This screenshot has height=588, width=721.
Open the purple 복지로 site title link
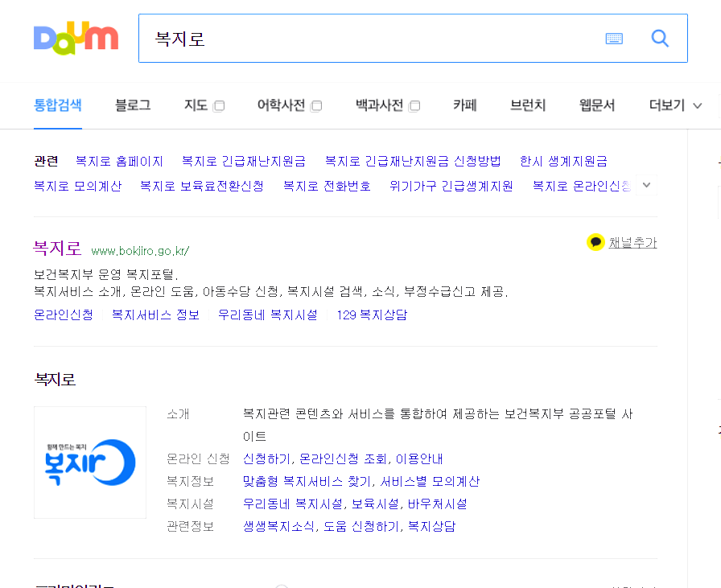57,249
